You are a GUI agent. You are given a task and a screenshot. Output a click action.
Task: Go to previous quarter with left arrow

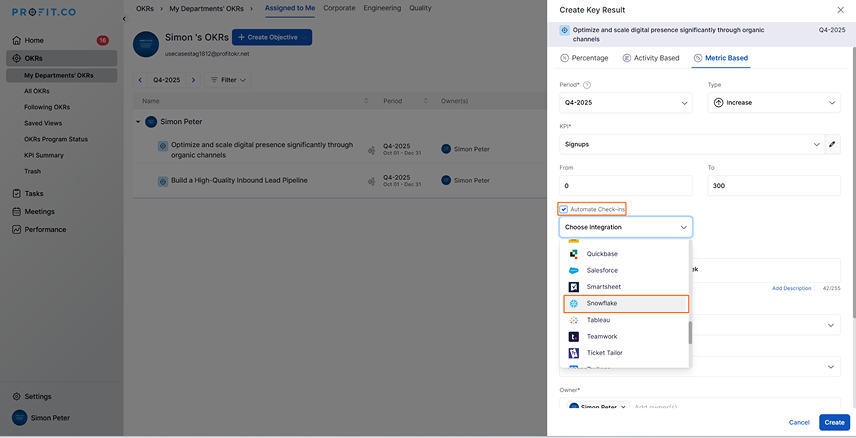click(x=140, y=80)
